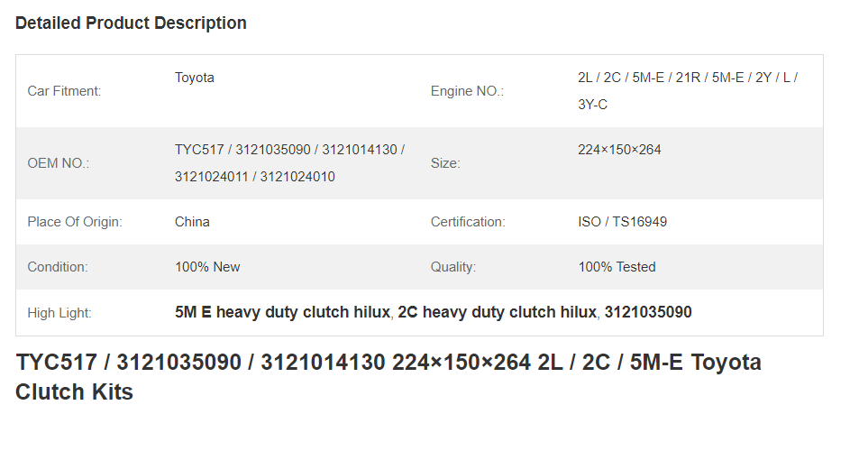This screenshot has width=868, height=451.
Task: Click the ISO / TS16949 certification value
Action: point(622,222)
